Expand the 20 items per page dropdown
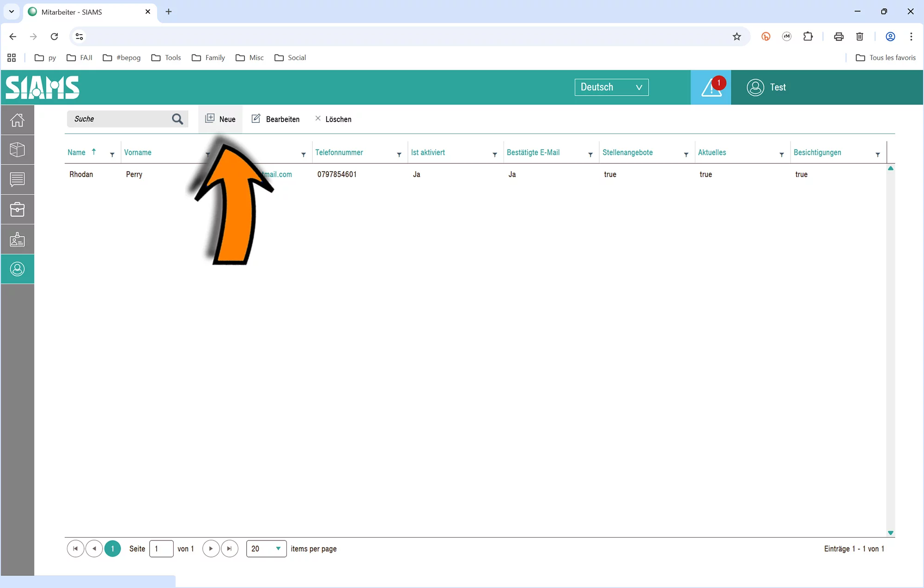 266,549
